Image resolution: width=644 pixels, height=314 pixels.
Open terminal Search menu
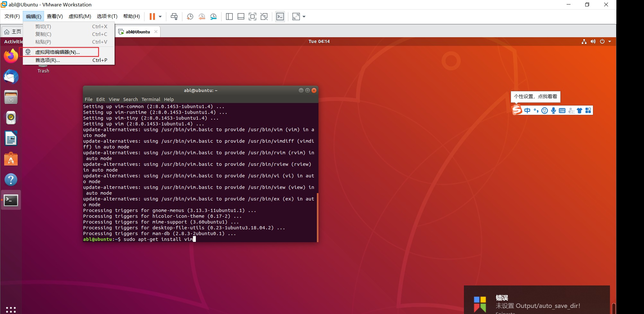[x=130, y=99]
